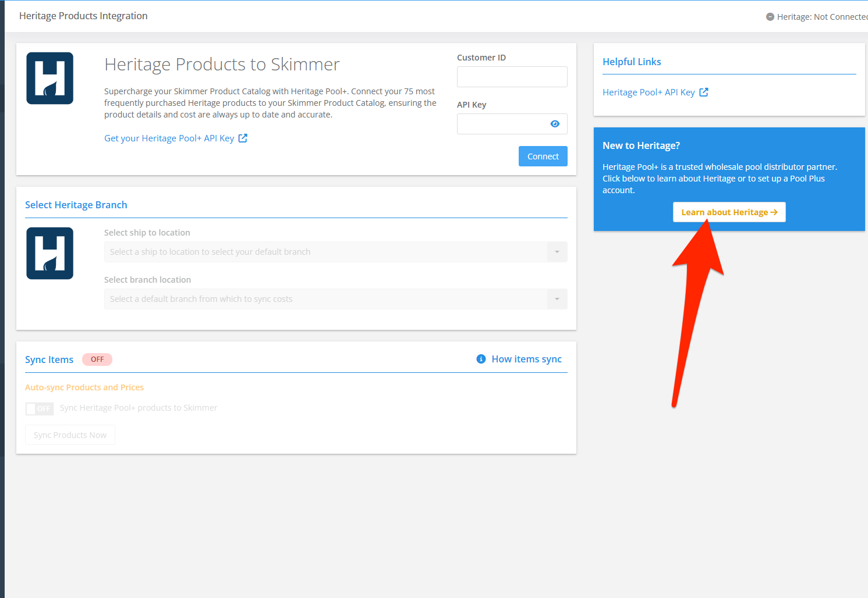The width and height of the screenshot is (868, 598).
Task: Click the Learn about Heritage button
Action: pyautogui.click(x=729, y=212)
